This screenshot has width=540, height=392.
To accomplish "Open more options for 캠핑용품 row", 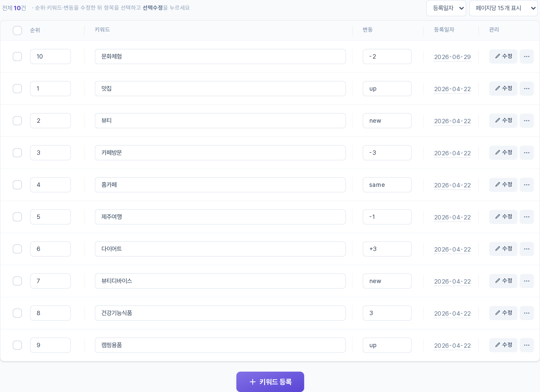I will [526, 345].
